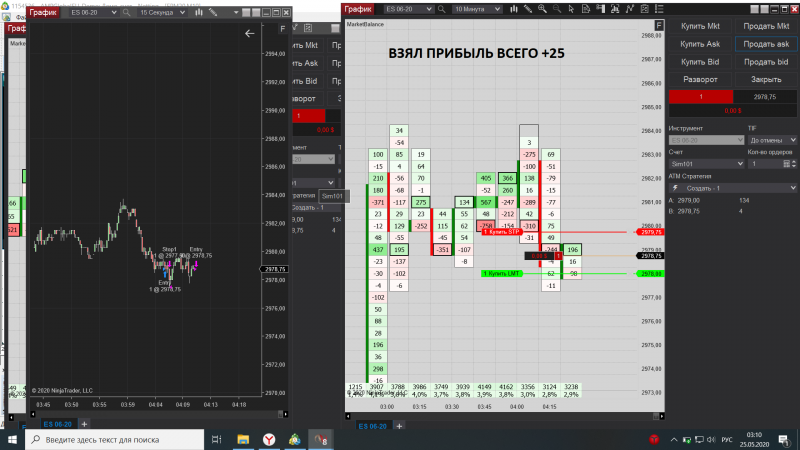The image size is (800, 450).
Task: Open bar type icon in 10 Минута chart toolbar
Action: pyautogui.click(x=514, y=9)
